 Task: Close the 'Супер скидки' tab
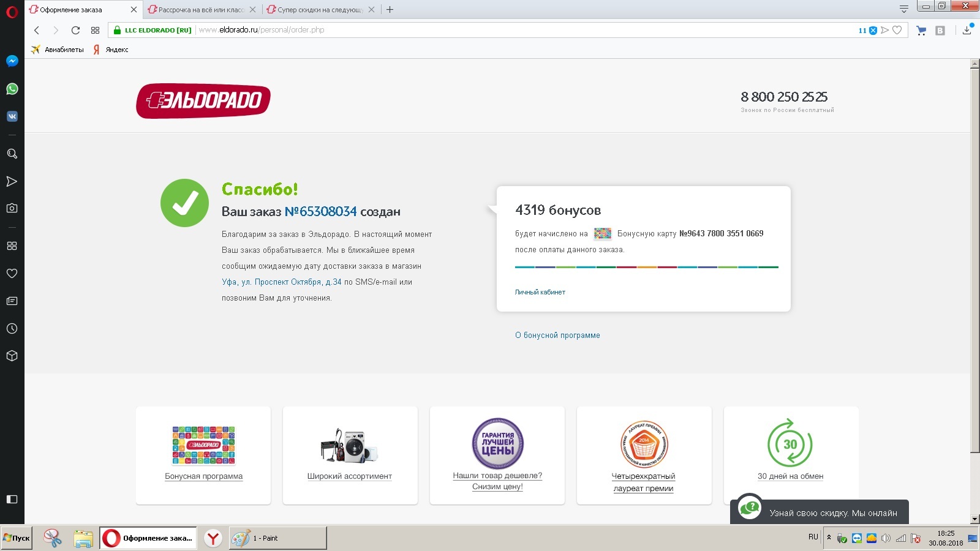tap(371, 10)
